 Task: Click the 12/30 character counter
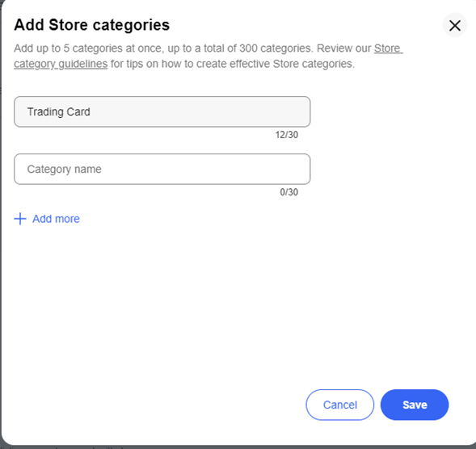[x=287, y=135]
